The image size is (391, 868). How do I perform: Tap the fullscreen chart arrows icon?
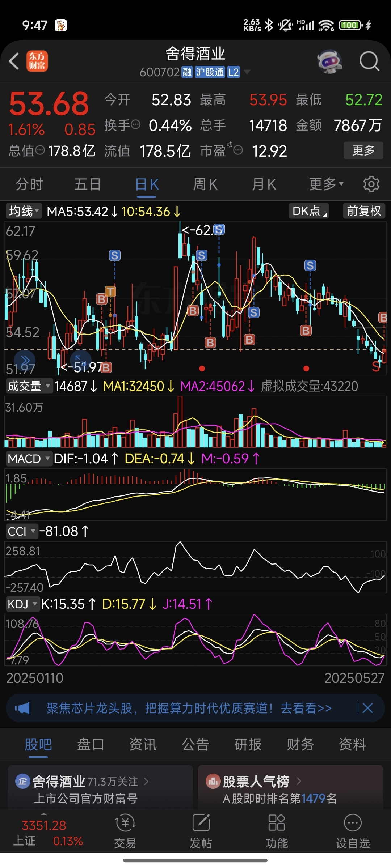point(80,361)
